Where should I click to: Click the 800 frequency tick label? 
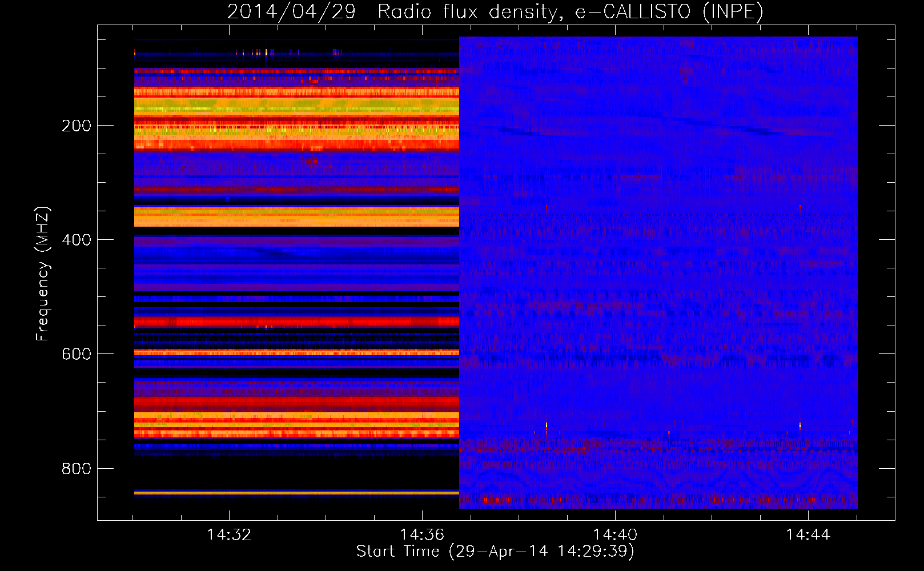[x=77, y=468]
